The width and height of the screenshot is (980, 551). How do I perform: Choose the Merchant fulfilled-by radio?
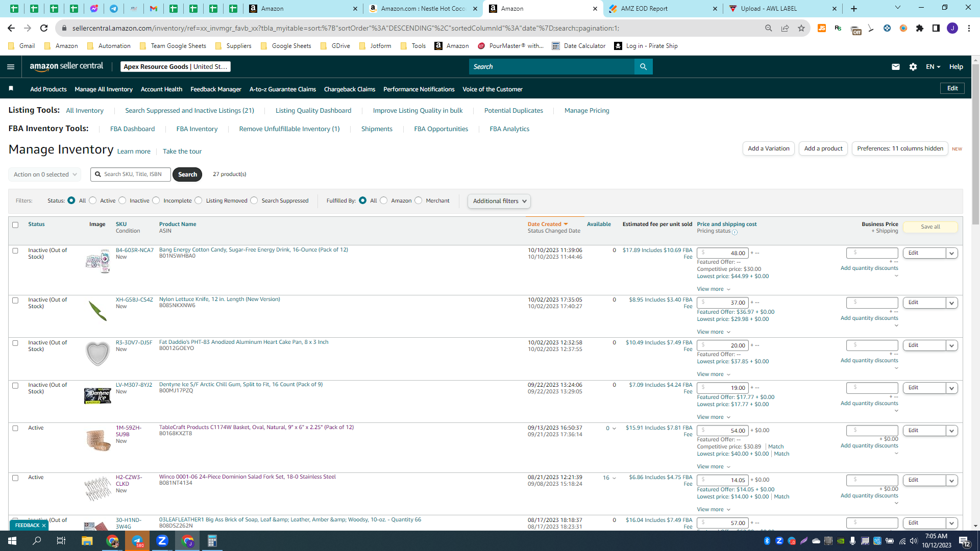pyautogui.click(x=419, y=201)
